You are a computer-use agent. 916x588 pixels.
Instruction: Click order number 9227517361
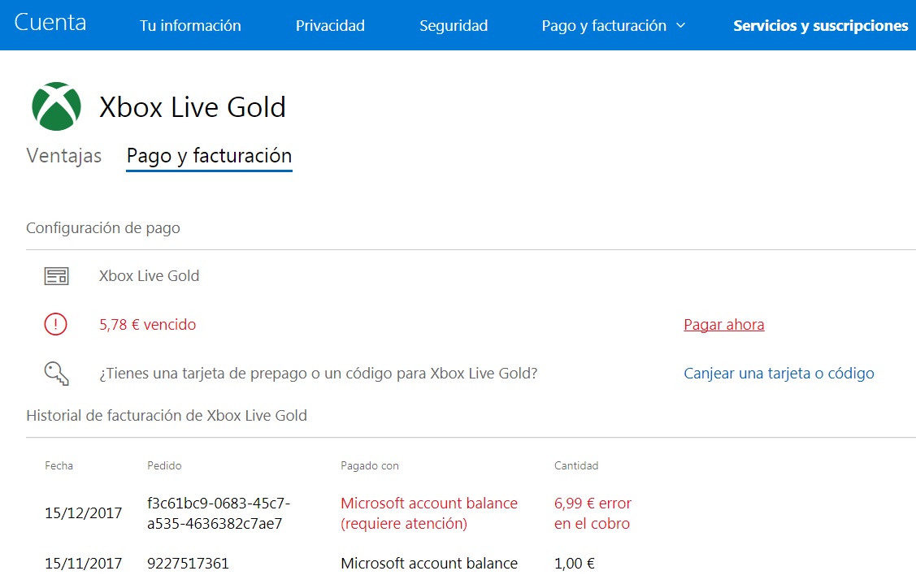pyautogui.click(x=188, y=564)
